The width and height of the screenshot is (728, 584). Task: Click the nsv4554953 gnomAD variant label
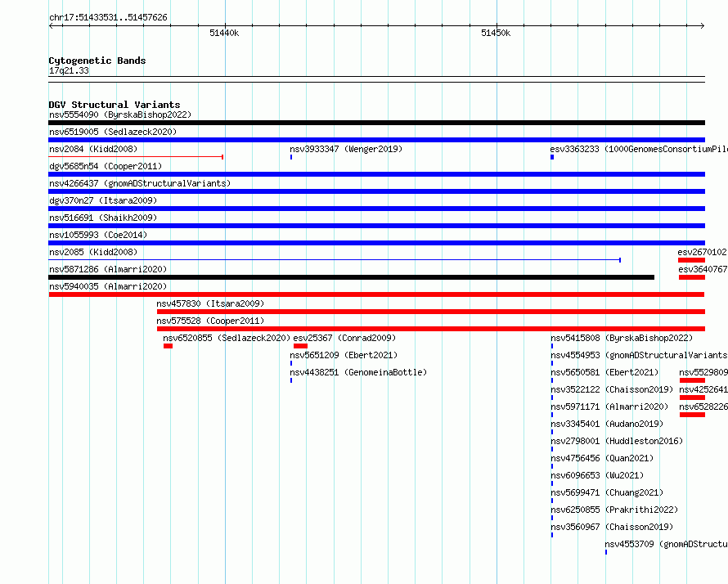(x=640, y=355)
